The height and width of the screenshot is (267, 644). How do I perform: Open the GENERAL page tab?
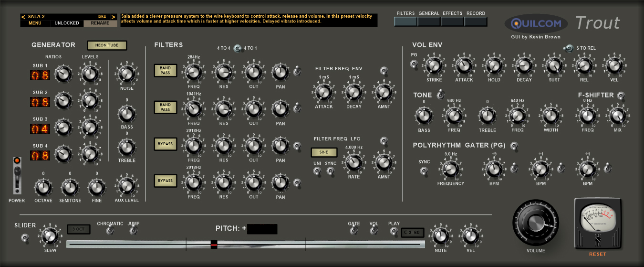click(x=429, y=21)
